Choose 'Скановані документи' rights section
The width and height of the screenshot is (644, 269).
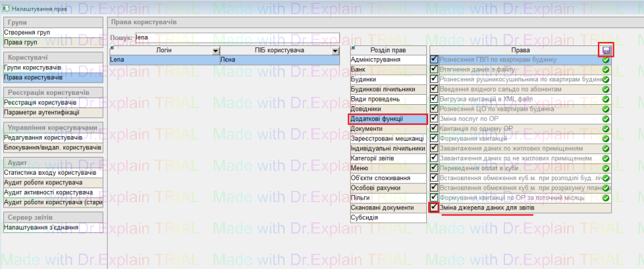point(387,208)
